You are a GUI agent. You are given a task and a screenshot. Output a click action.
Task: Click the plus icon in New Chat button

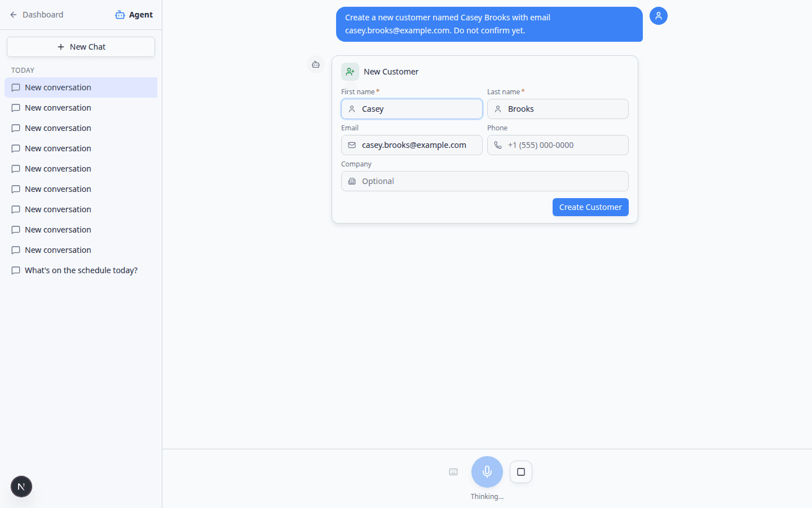pos(61,47)
